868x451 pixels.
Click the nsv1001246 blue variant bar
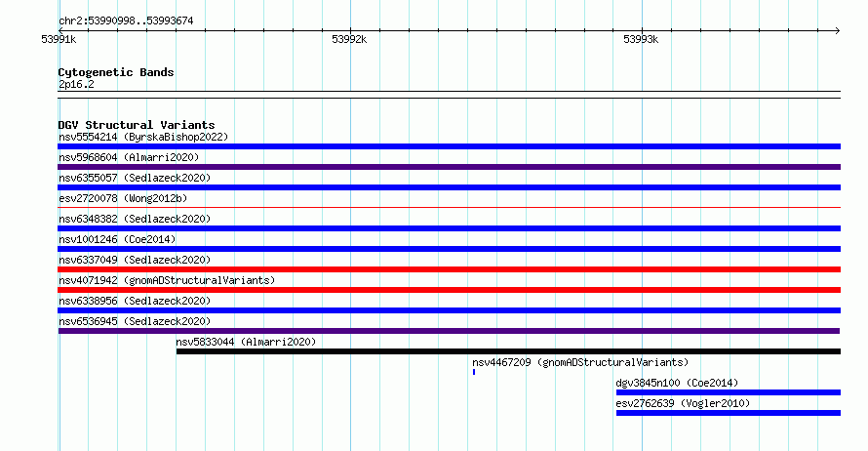click(449, 249)
